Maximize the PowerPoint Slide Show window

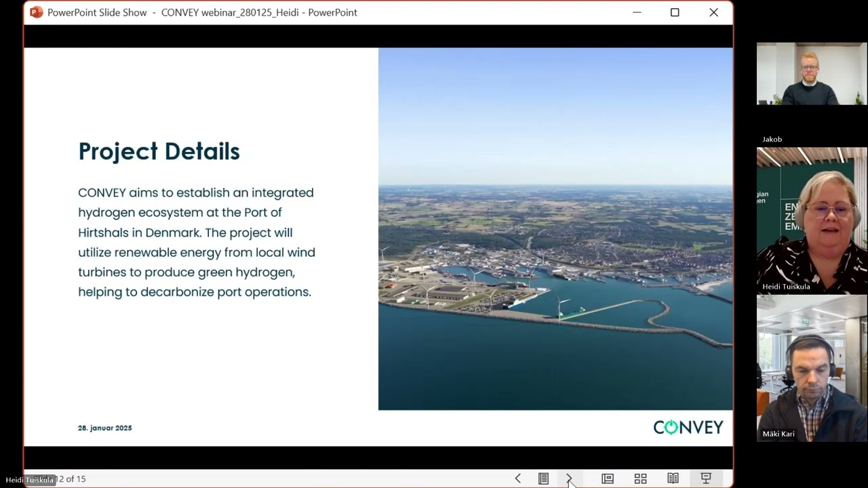point(675,12)
